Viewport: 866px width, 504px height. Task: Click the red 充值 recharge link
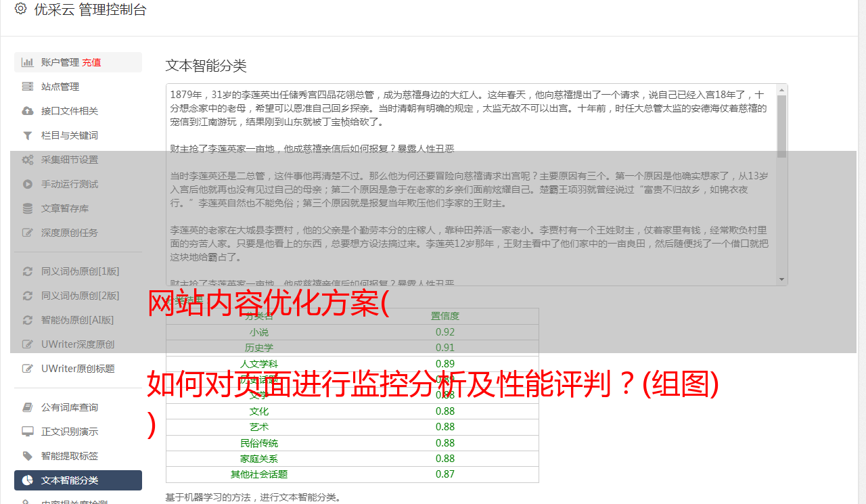click(x=92, y=62)
